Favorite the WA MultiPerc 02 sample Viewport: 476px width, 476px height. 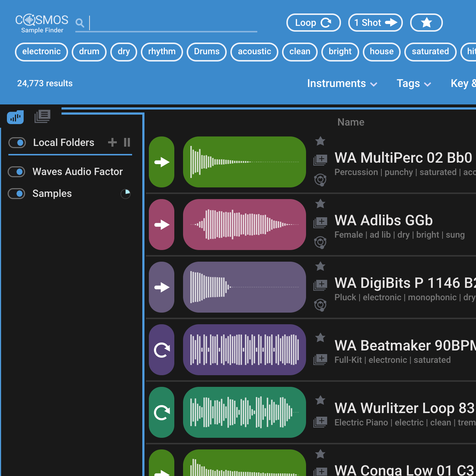(x=320, y=141)
